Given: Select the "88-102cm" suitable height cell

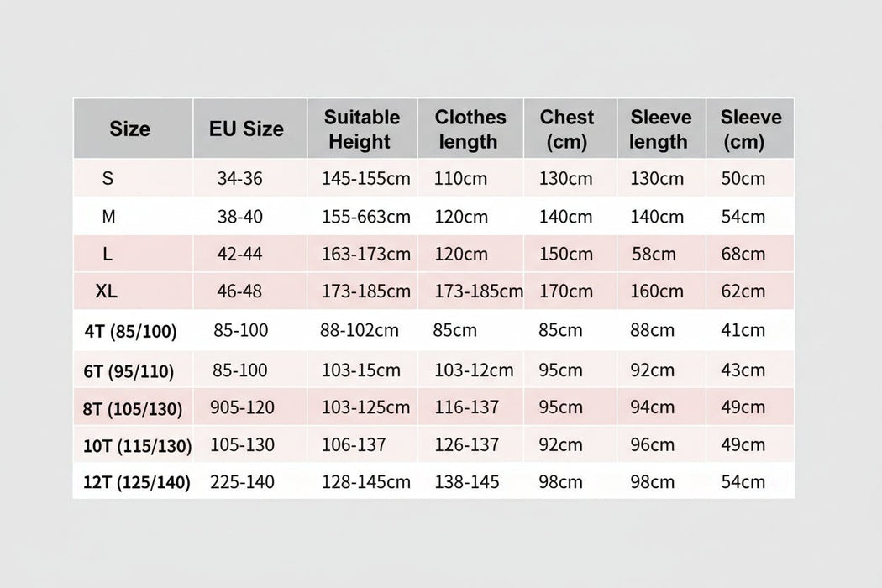Looking at the screenshot, I should tap(360, 330).
